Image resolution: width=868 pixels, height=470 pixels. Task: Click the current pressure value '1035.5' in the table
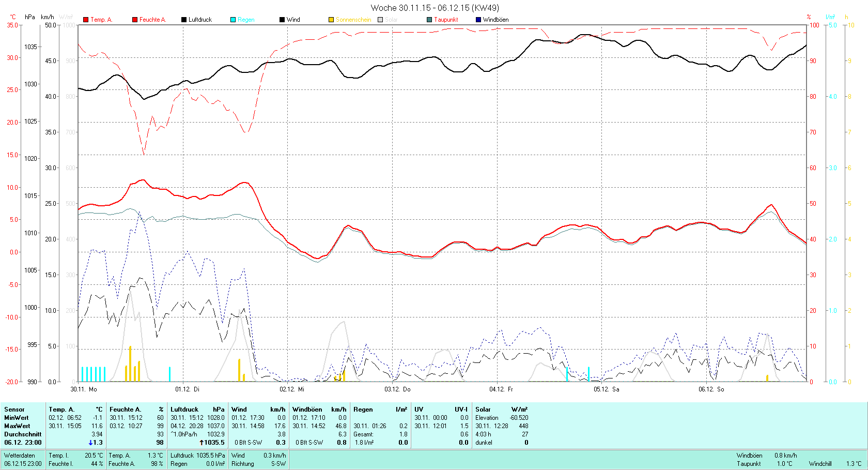point(214,443)
